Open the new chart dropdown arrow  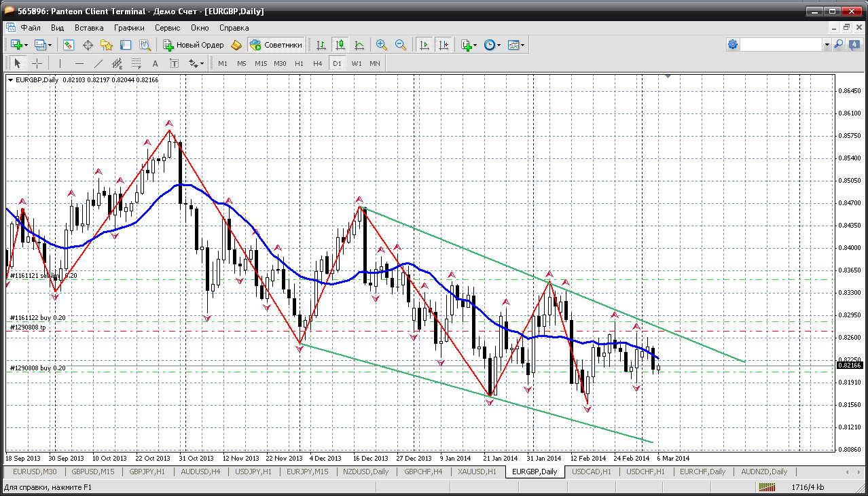pos(26,45)
